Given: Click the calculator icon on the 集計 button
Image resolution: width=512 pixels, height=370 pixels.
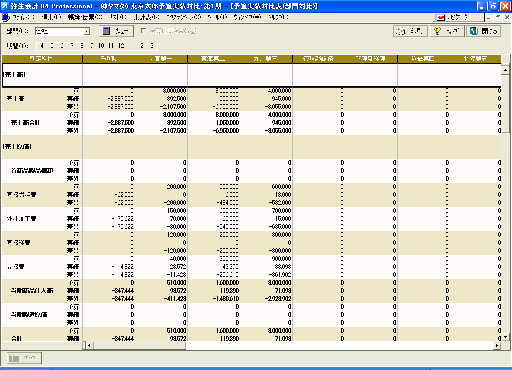Looking at the screenshot, I should [x=106, y=31].
